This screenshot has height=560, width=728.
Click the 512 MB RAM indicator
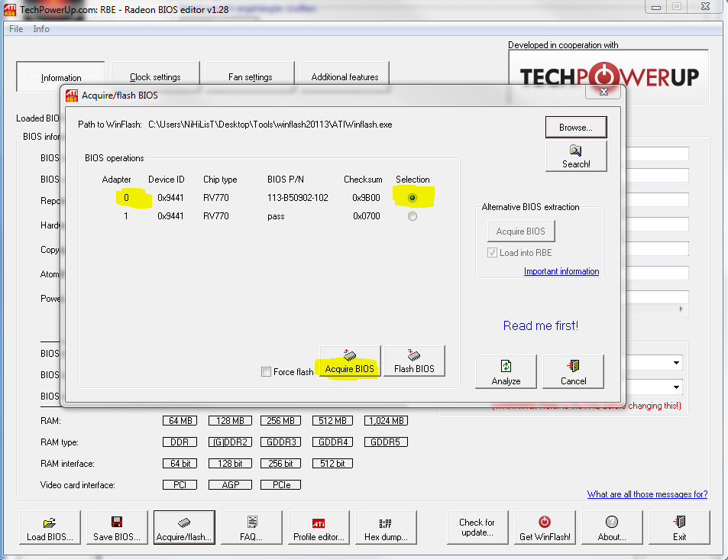point(332,421)
